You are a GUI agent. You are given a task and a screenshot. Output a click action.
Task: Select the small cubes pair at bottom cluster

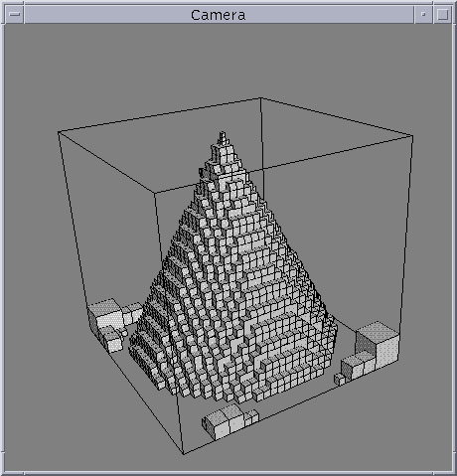coord(251,417)
